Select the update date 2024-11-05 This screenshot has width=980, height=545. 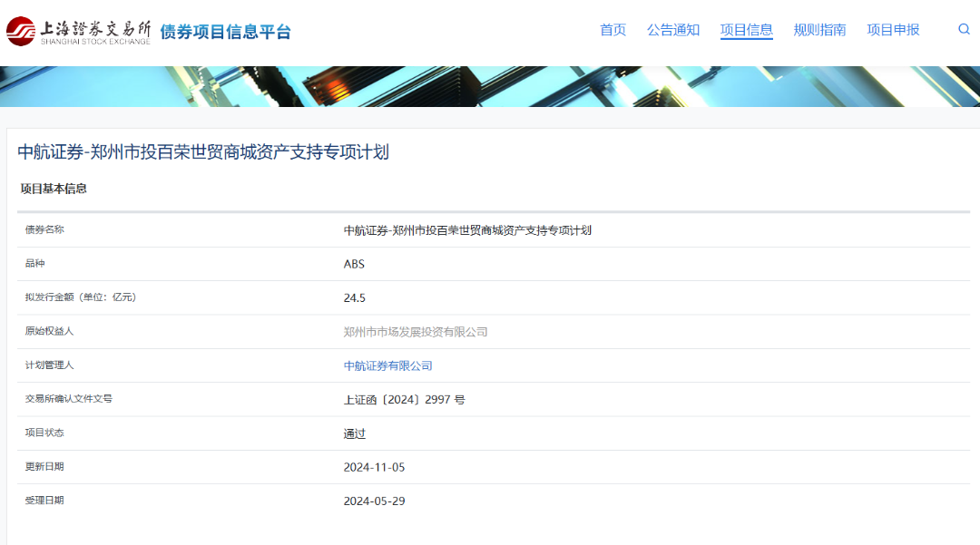[x=374, y=467]
